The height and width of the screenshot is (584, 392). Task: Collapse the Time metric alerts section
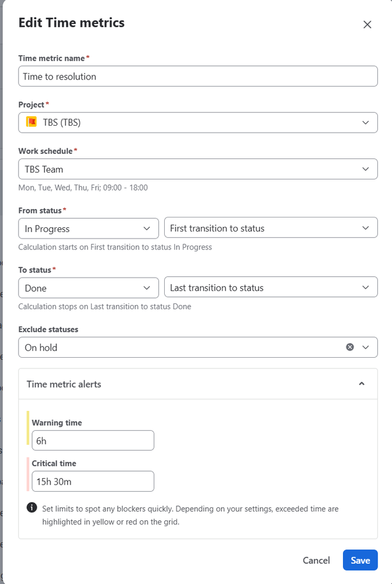coord(362,384)
